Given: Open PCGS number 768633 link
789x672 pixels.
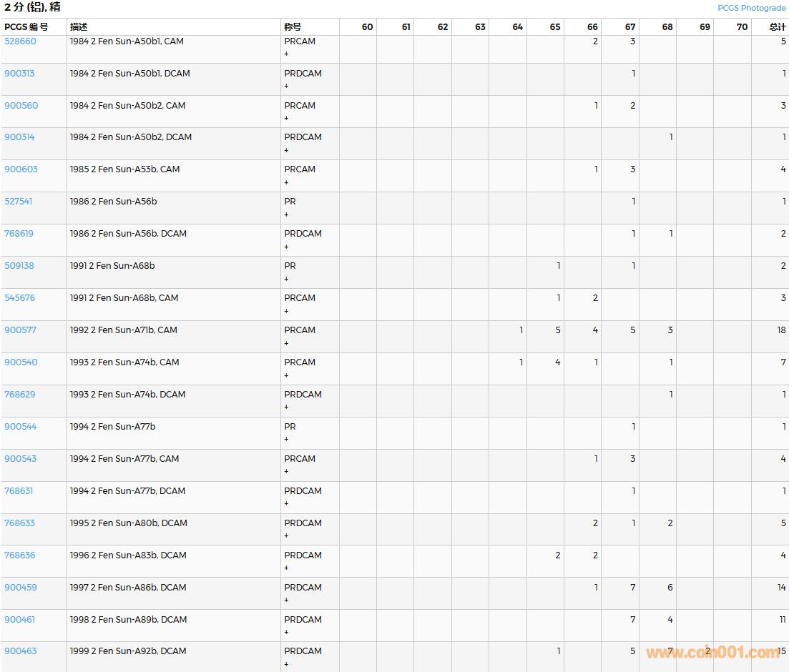Looking at the screenshot, I should [x=19, y=523].
